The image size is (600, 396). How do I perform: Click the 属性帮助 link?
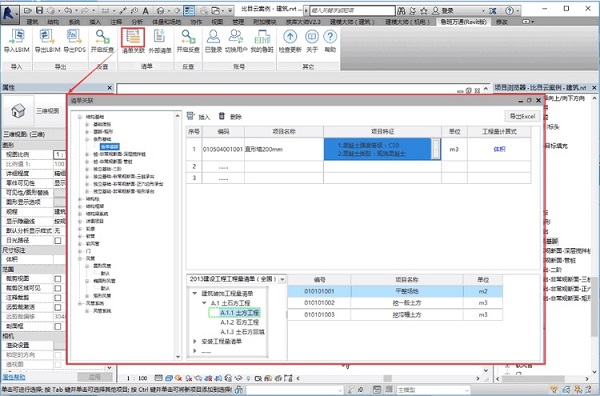[x=14, y=377]
